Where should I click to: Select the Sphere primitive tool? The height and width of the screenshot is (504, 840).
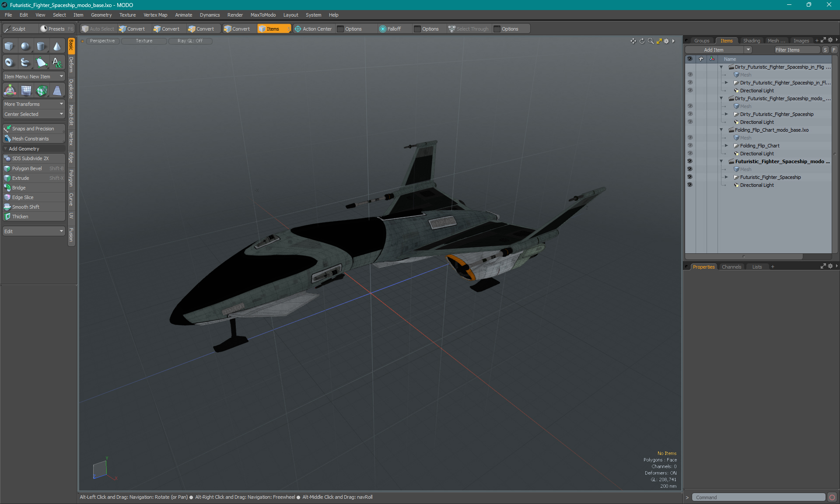pyautogui.click(x=25, y=46)
